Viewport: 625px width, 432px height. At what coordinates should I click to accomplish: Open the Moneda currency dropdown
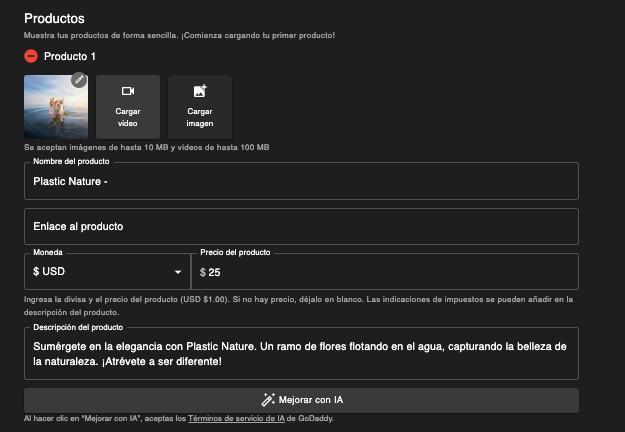click(x=108, y=271)
